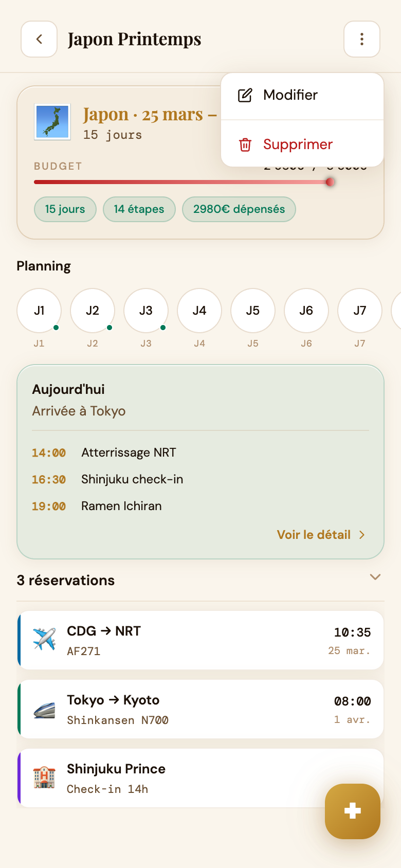Viewport: 401px width, 868px height.
Task: Click the Japan map thumbnail image
Action: (52, 122)
